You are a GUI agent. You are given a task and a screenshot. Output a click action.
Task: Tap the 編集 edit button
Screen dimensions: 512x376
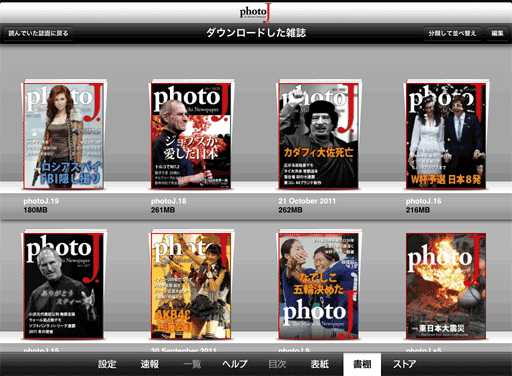[497, 33]
